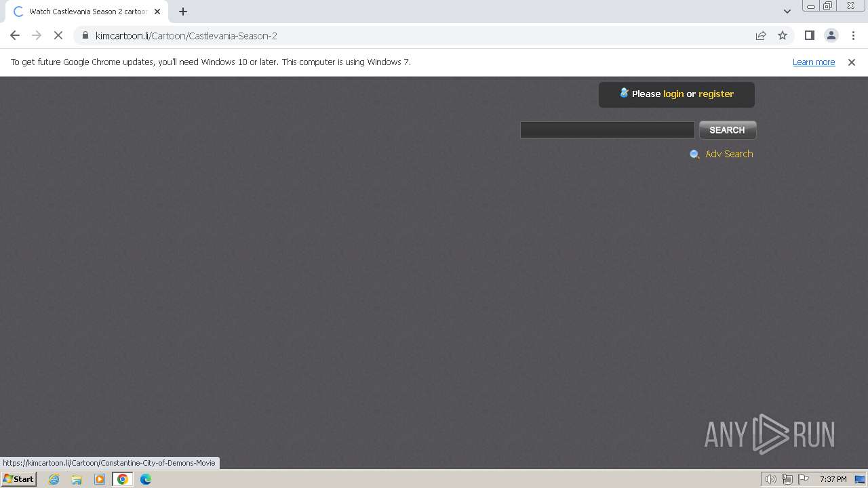Click the magnifier icon by Adv Search
Viewport: 868px width, 488px height.
(x=694, y=155)
